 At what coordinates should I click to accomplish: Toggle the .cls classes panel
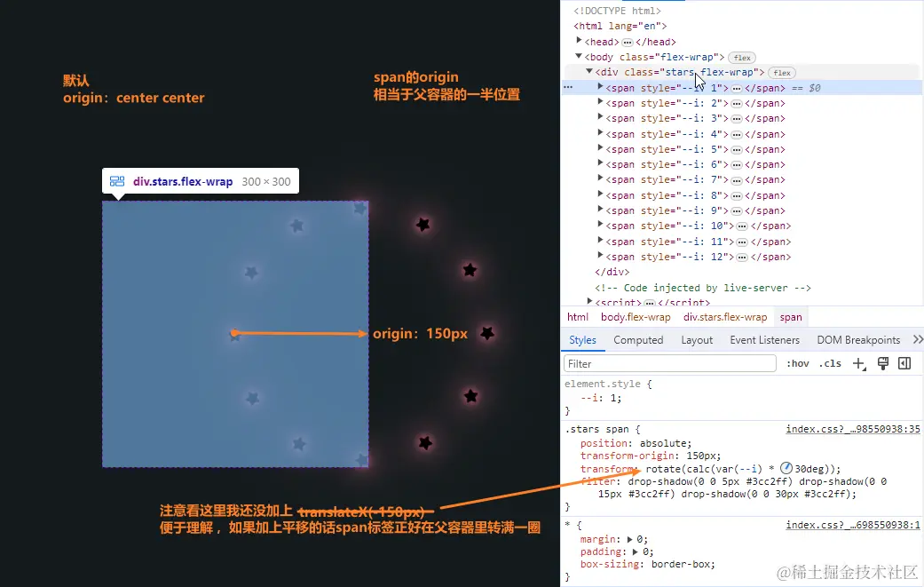click(x=830, y=363)
